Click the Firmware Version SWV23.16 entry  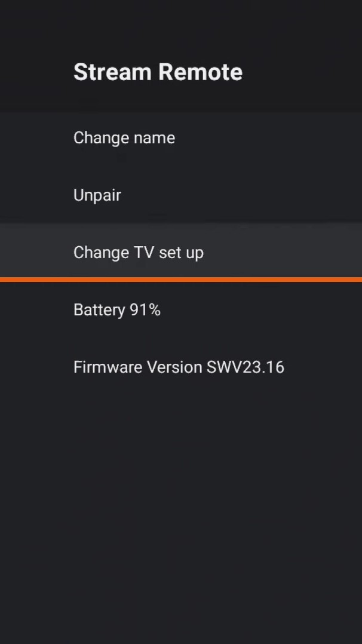[x=178, y=367]
